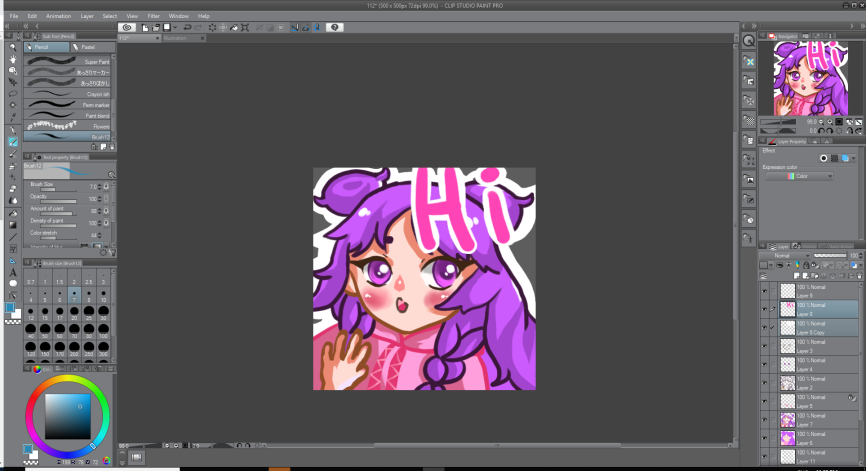Zoom in in the Navigator panel

pyautogui.click(x=830, y=121)
